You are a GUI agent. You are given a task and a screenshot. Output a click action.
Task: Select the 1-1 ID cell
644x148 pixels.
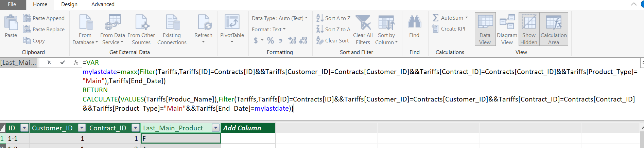(x=18, y=138)
